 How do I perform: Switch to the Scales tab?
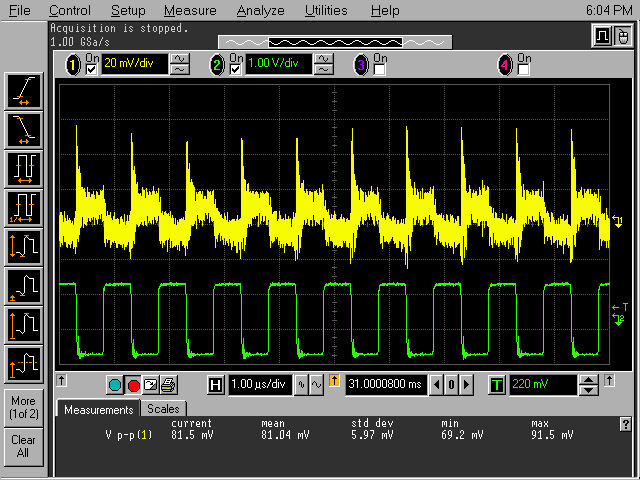point(163,409)
